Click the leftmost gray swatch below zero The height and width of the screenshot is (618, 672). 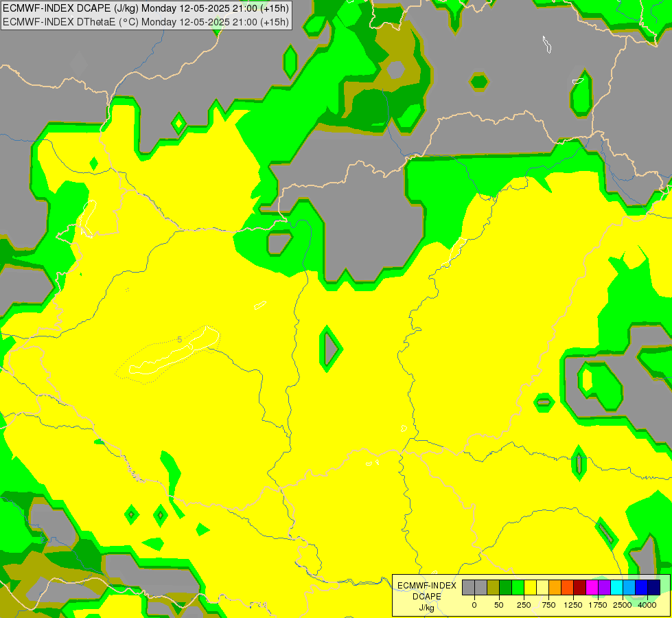[468, 587]
